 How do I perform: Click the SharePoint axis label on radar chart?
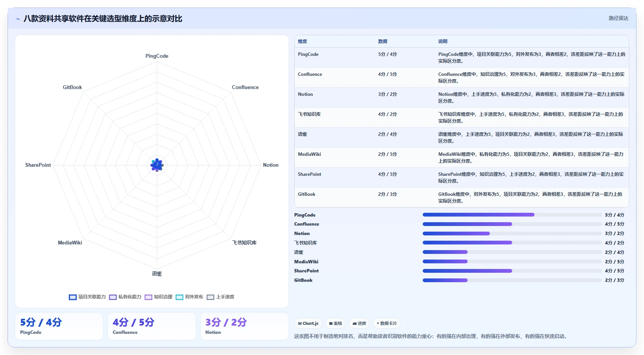tap(38, 165)
